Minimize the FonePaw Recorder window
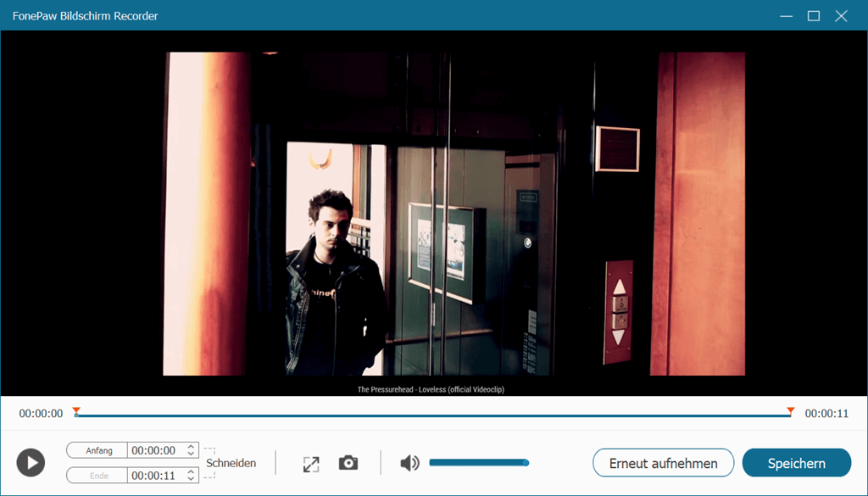The image size is (868, 496). click(786, 16)
